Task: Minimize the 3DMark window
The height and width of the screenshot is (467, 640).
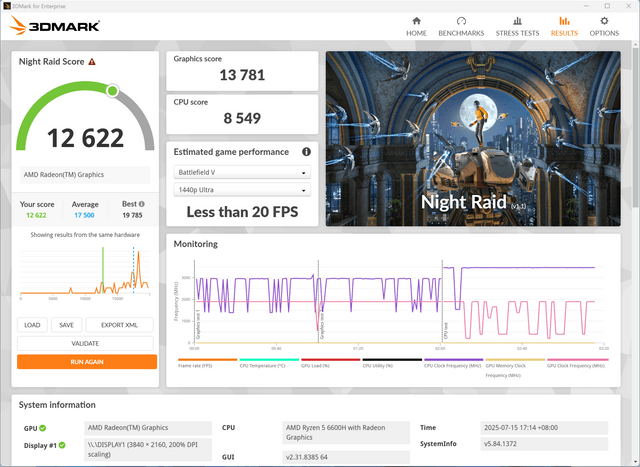Action: (587, 6)
